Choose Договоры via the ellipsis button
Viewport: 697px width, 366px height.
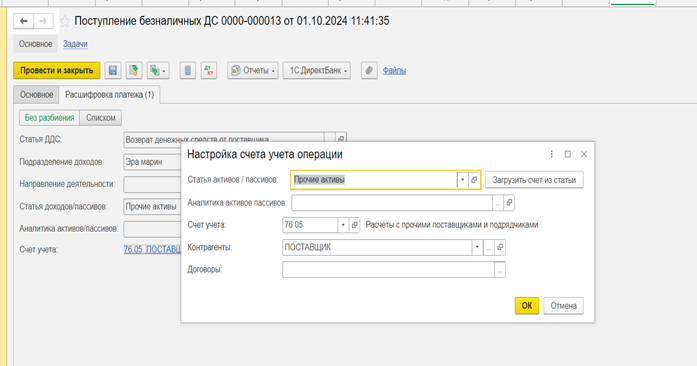(x=500, y=269)
